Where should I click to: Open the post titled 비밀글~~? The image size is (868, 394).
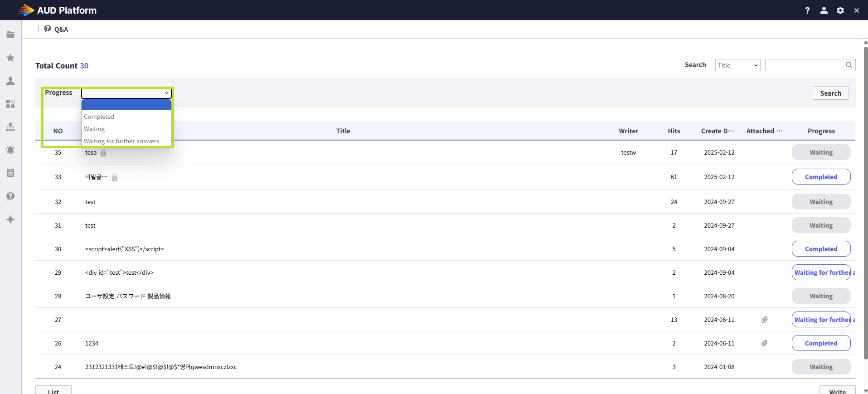pyautogui.click(x=97, y=177)
